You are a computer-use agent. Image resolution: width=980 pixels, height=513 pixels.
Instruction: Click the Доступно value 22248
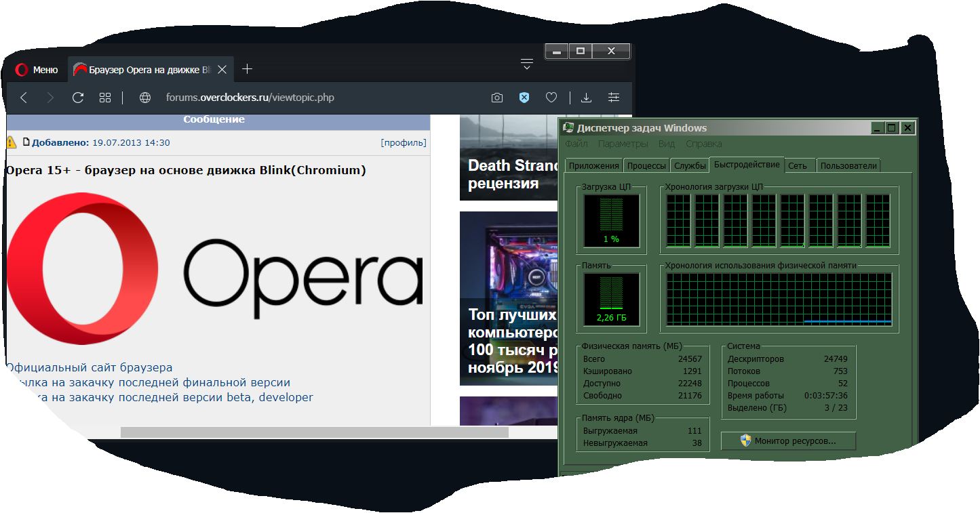690,384
